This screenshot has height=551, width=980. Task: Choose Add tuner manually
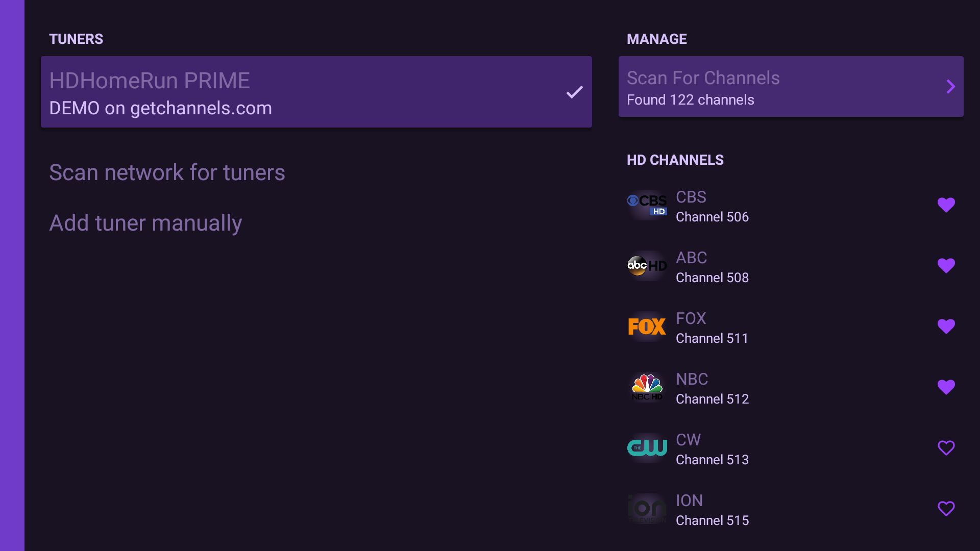point(145,223)
